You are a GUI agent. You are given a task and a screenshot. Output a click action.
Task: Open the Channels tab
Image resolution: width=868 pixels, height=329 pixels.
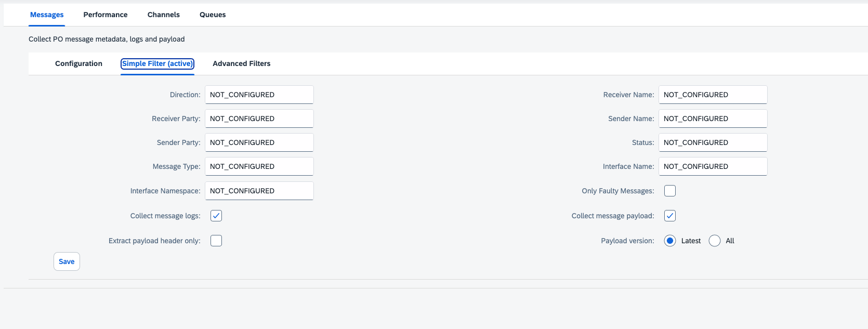pyautogui.click(x=164, y=15)
